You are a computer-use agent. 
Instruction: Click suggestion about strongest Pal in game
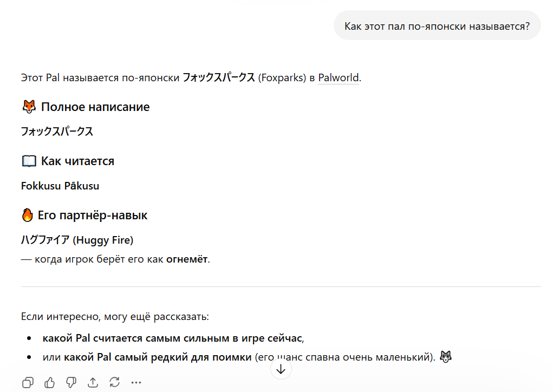click(173, 338)
